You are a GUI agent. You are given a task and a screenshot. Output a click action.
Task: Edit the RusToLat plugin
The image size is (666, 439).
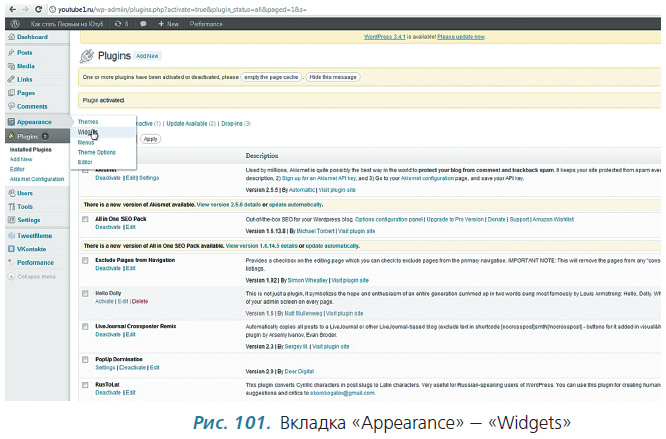click(x=130, y=393)
